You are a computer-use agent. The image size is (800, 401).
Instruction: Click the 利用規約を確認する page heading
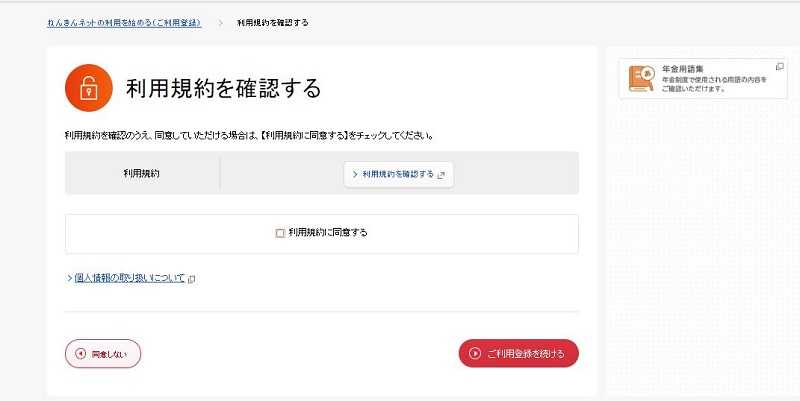[223, 88]
